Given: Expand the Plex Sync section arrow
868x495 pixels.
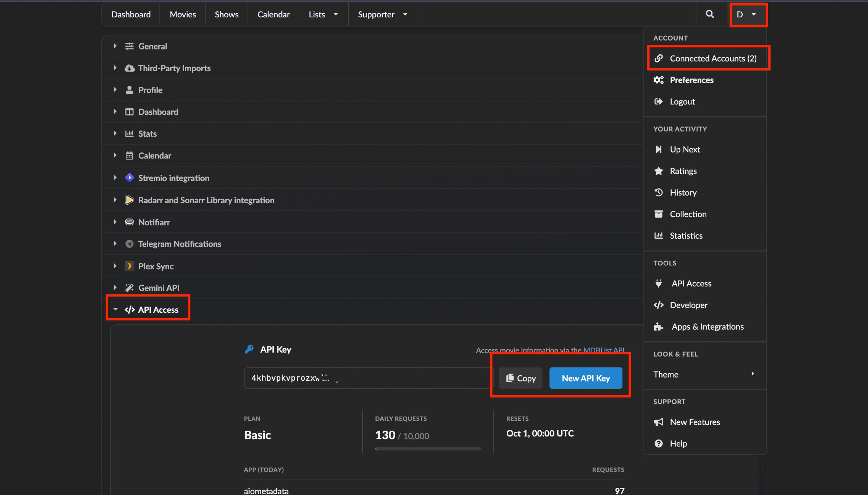Looking at the screenshot, I should 115,266.
